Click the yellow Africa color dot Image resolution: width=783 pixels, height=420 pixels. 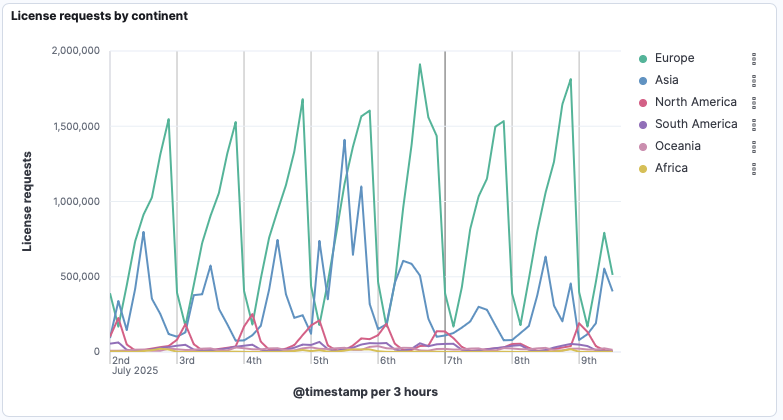642,168
